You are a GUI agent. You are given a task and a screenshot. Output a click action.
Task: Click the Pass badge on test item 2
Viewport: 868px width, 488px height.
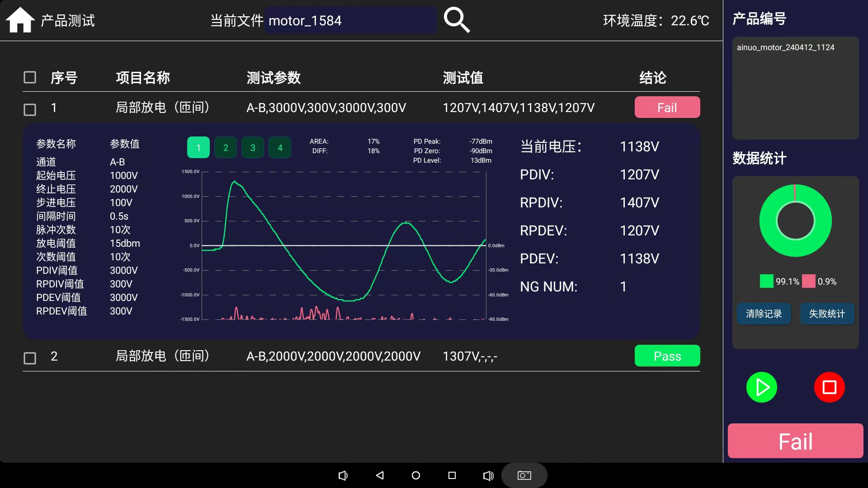click(667, 356)
